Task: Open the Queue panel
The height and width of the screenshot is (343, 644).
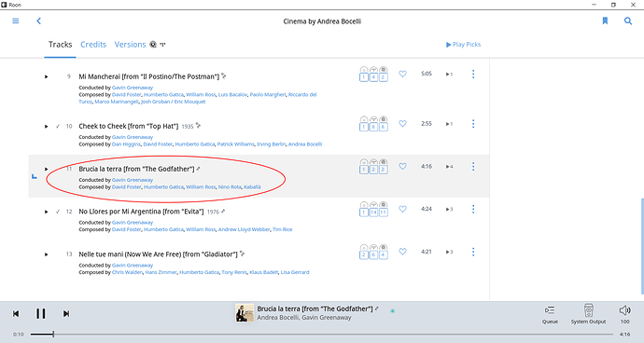Action: (x=550, y=314)
